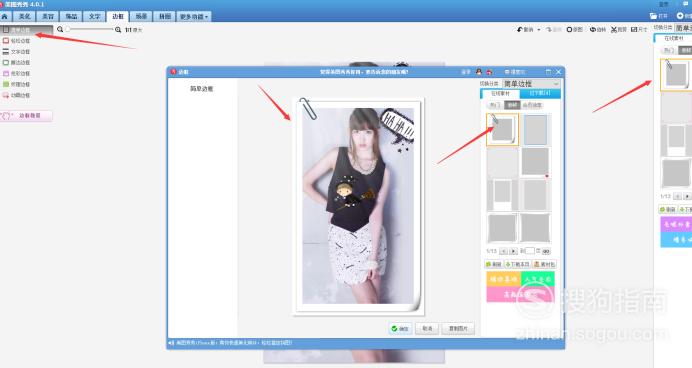Choose 文字边框 in the left sidebar

17,52
